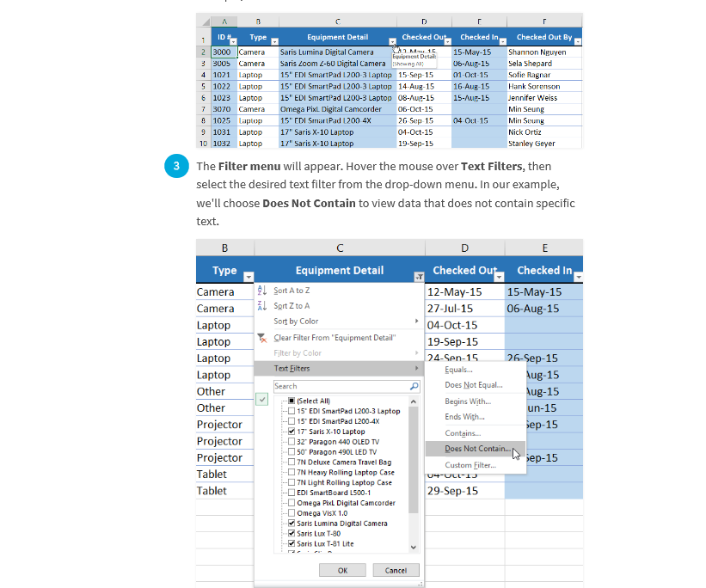Click scroll up arrow of filter list
Screen dimensions: 706x588
[x=414, y=401]
